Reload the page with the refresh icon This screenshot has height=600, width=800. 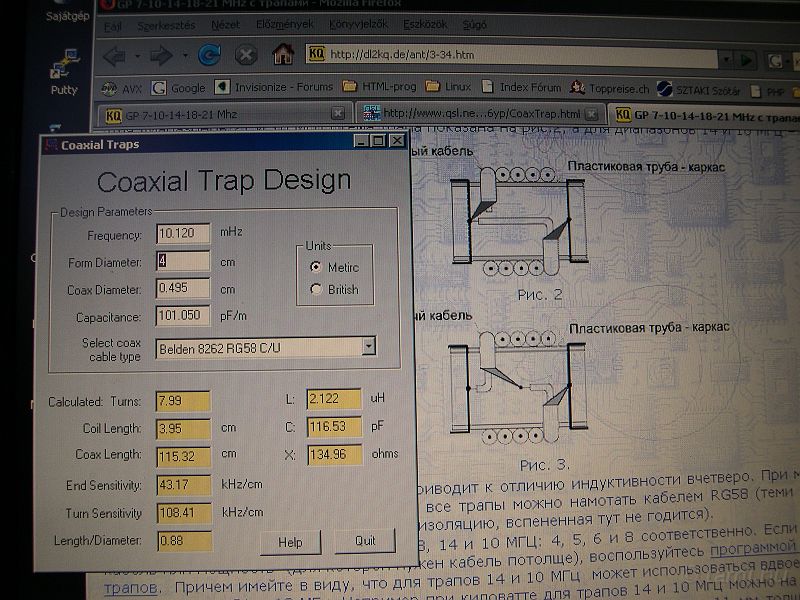pyautogui.click(x=210, y=55)
